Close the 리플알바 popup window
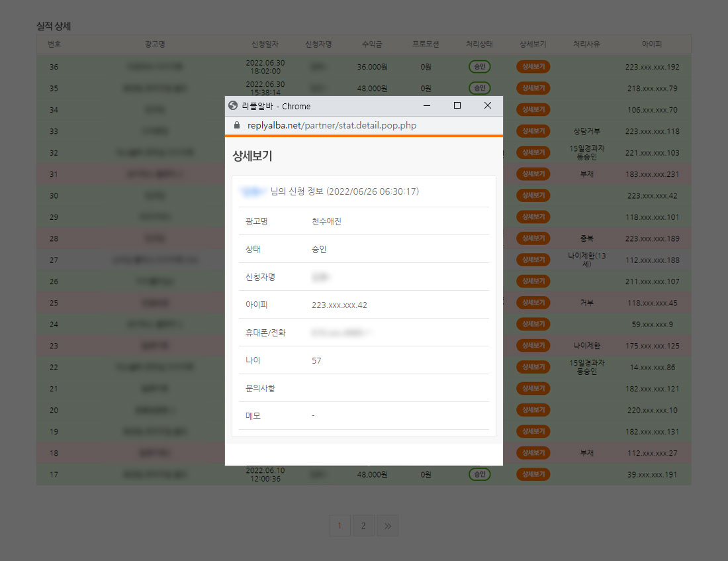 (x=488, y=106)
